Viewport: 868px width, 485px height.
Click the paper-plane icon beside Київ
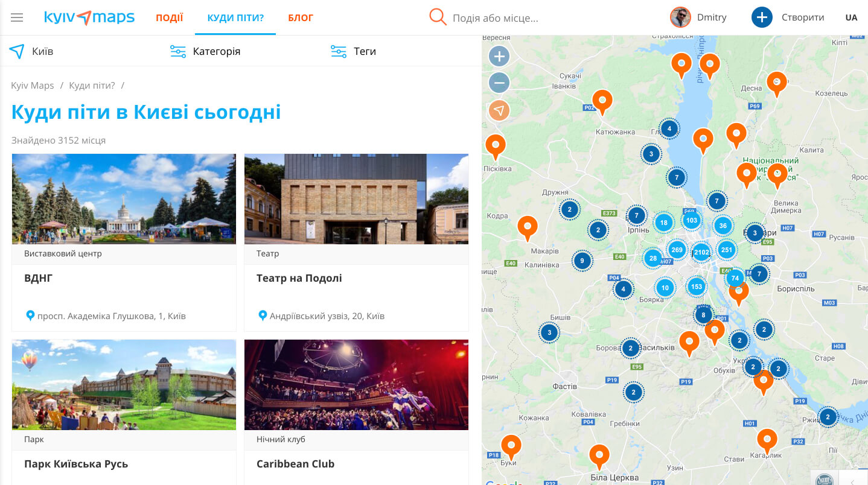(x=16, y=51)
